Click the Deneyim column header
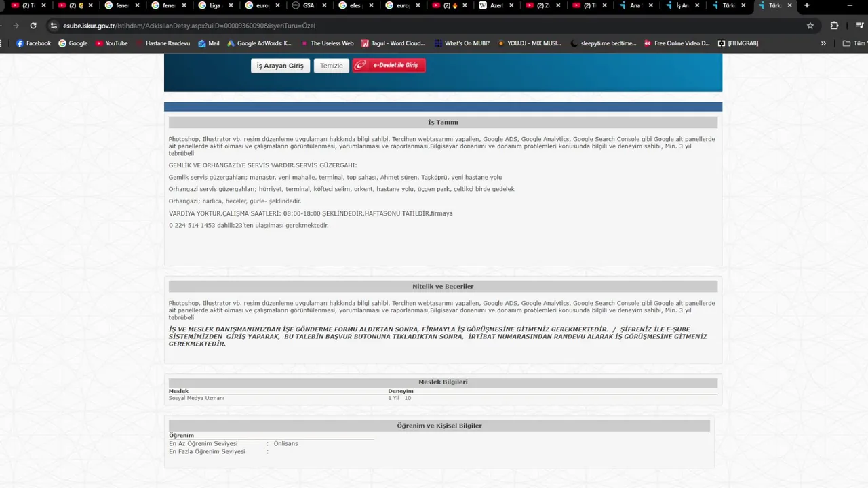Image resolution: width=868 pixels, height=488 pixels. tap(401, 391)
